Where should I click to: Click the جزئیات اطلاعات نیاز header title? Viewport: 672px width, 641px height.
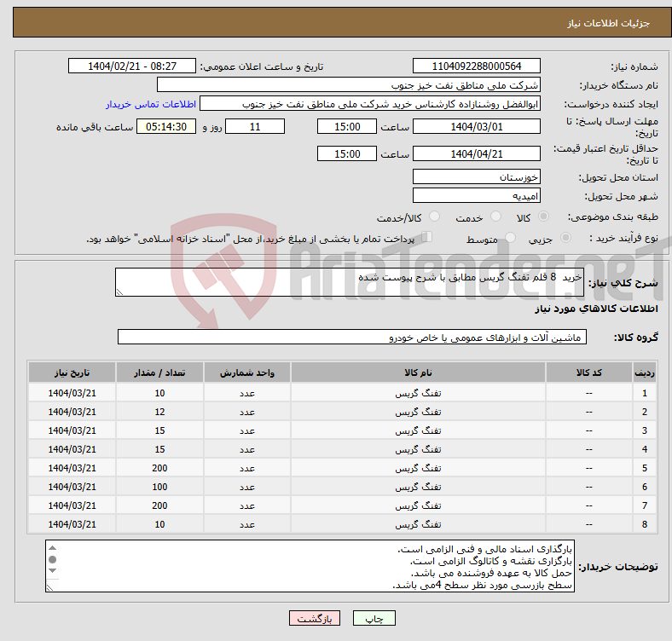(x=608, y=23)
